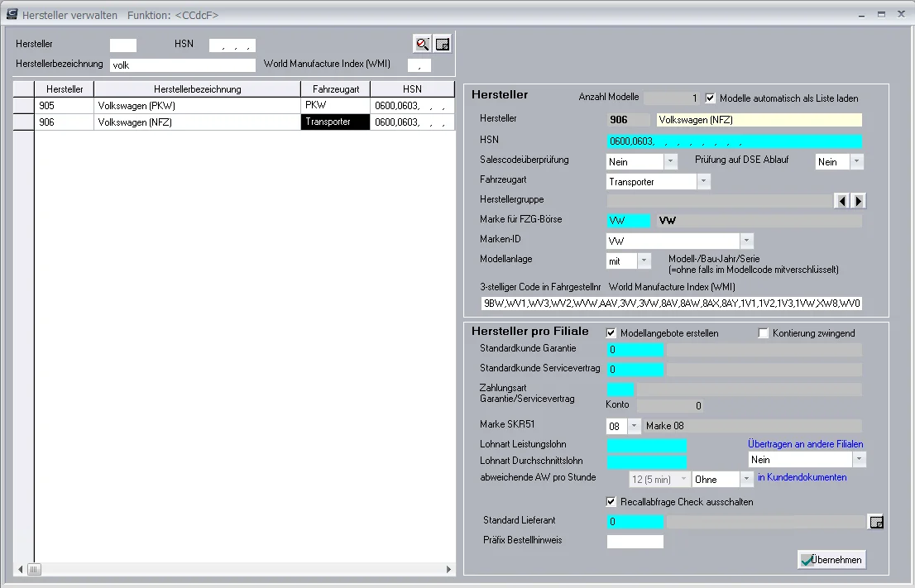Click the Übernehmen button
The width and height of the screenshot is (915, 588).
pos(831,560)
